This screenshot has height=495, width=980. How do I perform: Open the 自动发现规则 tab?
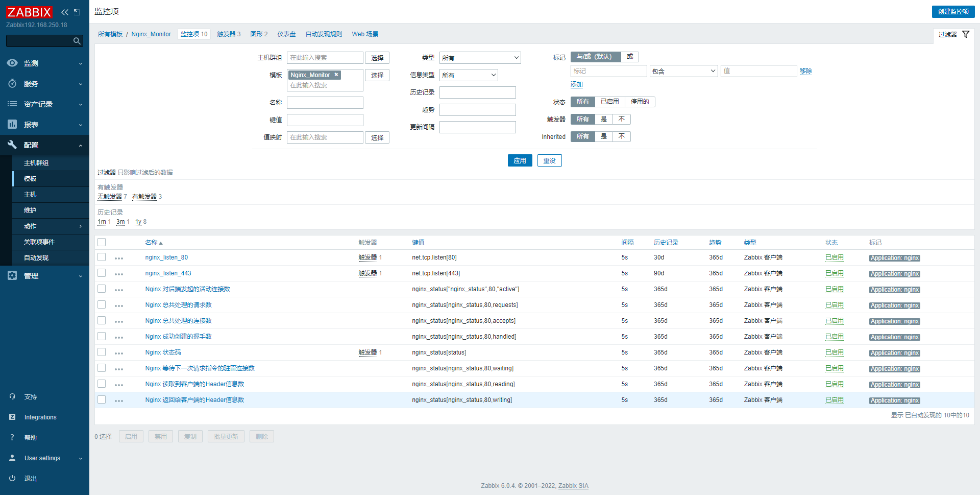pyautogui.click(x=324, y=34)
